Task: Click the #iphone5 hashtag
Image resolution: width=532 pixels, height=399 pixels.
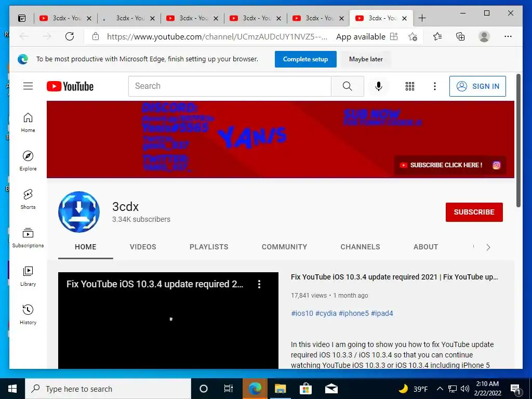Action: tap(353, 313)
